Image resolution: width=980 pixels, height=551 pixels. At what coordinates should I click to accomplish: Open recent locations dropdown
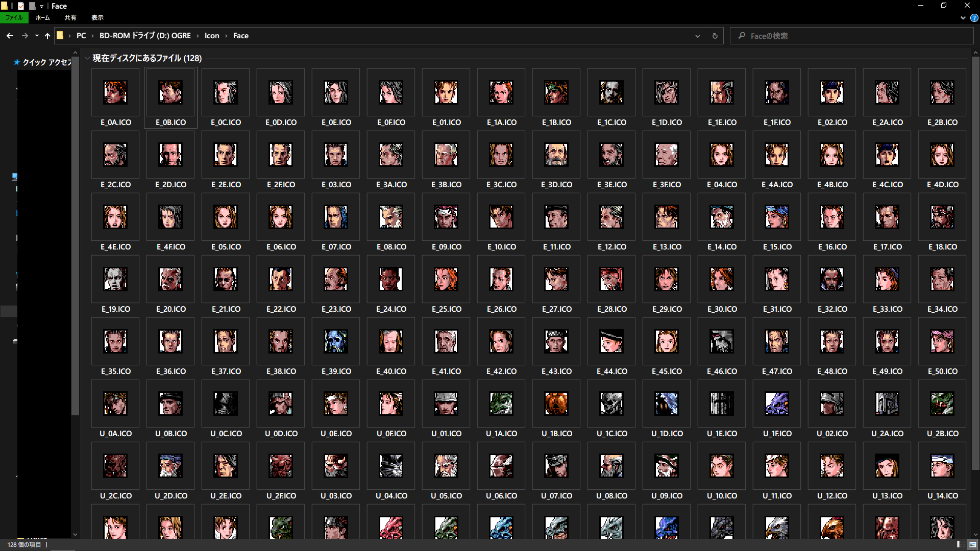[x=37, y=36]
